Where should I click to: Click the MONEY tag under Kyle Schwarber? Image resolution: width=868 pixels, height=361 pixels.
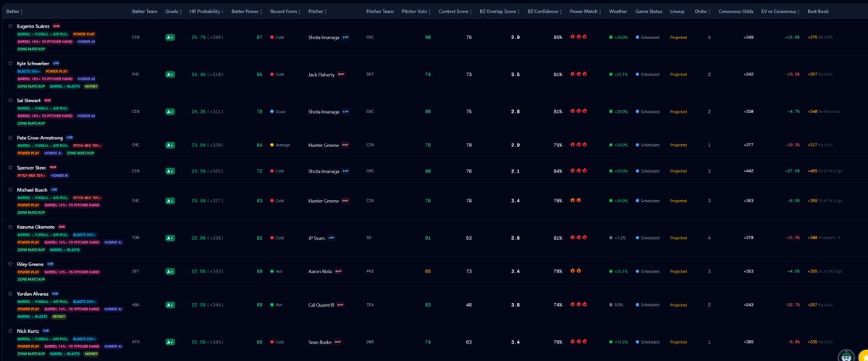pos(91,86)
